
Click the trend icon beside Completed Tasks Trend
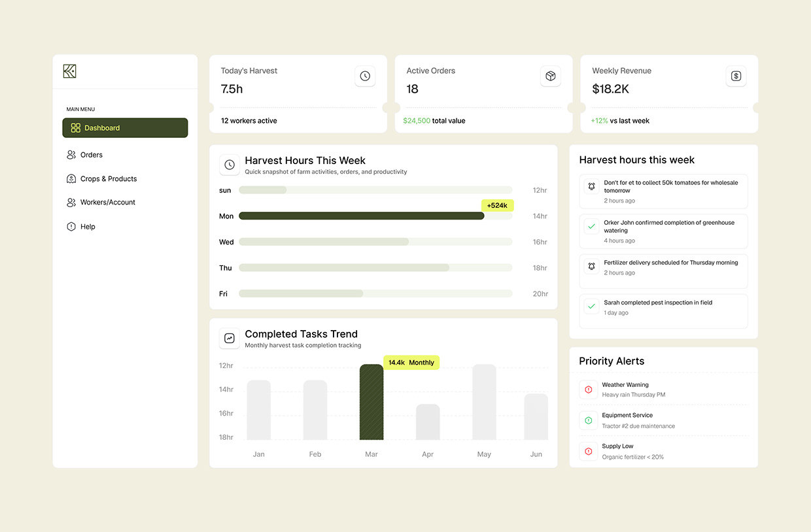pyautogui.click(x=229, y=339)
